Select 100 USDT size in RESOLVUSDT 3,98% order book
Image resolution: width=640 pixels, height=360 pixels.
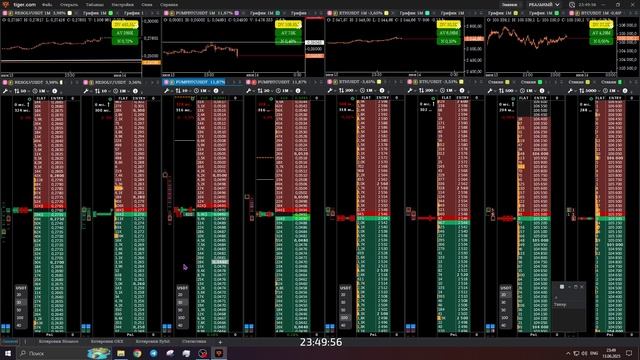point(20,318)
